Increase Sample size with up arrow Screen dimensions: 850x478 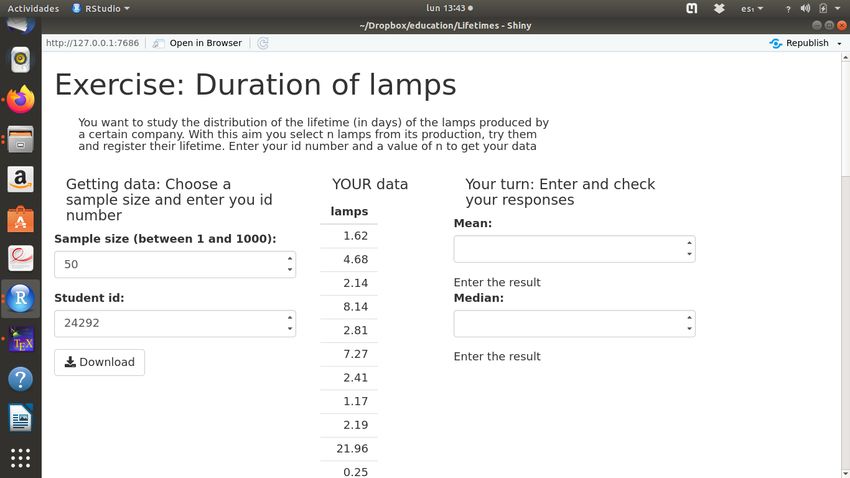point(289,259)
